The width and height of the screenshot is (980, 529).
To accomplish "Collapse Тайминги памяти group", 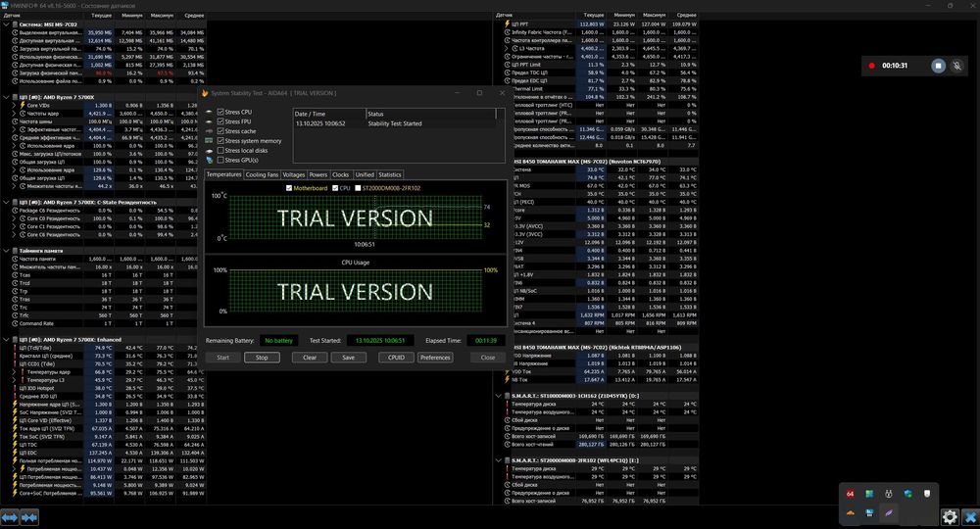I will (6, 251).
